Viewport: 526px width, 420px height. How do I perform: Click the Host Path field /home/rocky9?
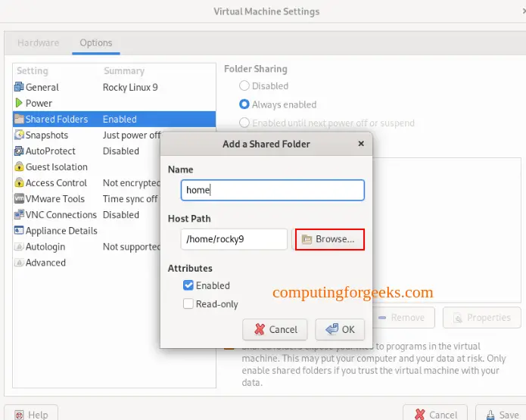[234, 239]
